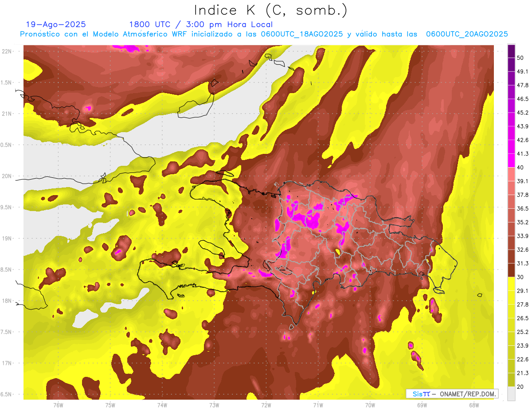Click the "19N" latitude axis label
Viewport: 532px width, 411px height.
[7, 239]
